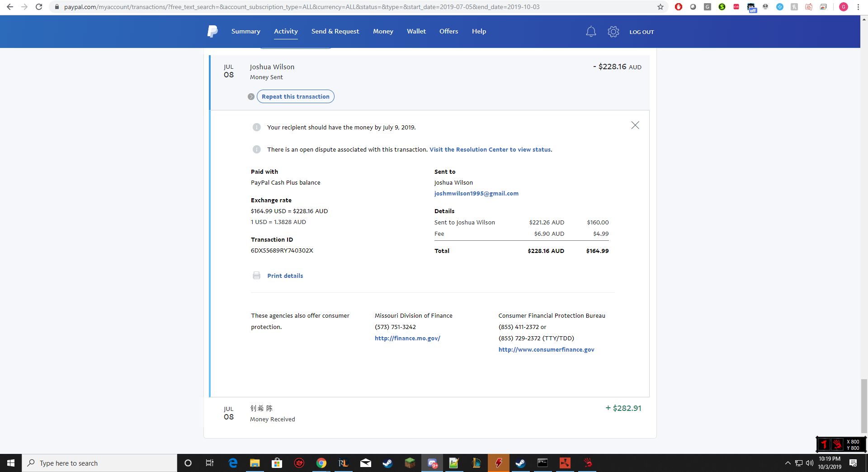The height and width of the screenshot is (472, 868).
Task: Visit the Resolution Center to view status
Action: [x=490, y=149]
